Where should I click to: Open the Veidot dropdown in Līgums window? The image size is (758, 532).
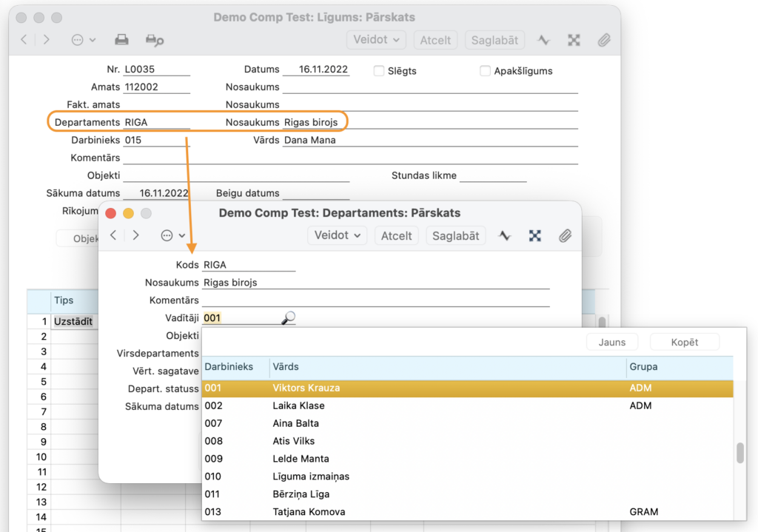pos(376,40)
